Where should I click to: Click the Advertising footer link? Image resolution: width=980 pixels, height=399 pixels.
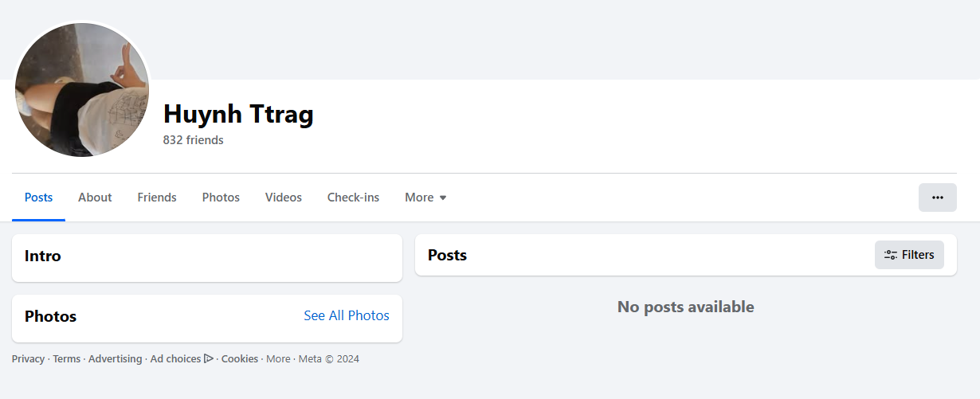115,359
